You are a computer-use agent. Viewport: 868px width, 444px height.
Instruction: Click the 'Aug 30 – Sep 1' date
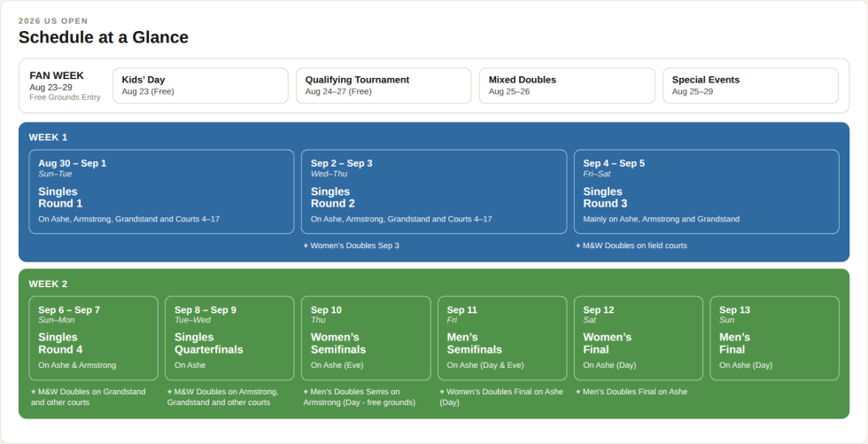[72, 163]
